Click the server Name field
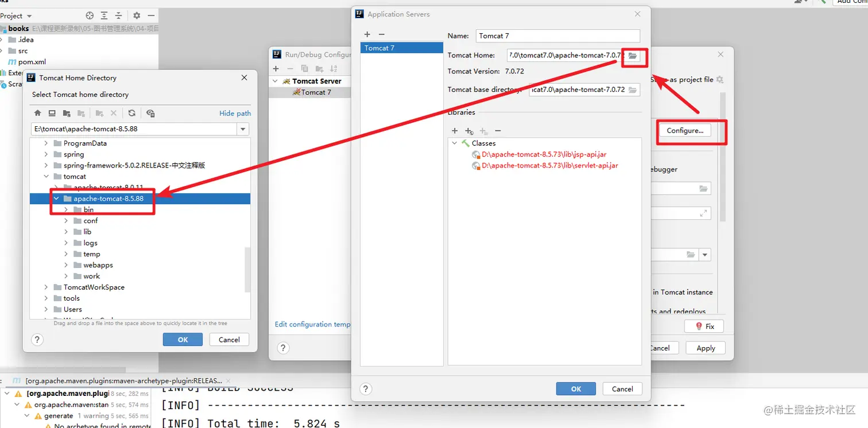 [557, 36]
